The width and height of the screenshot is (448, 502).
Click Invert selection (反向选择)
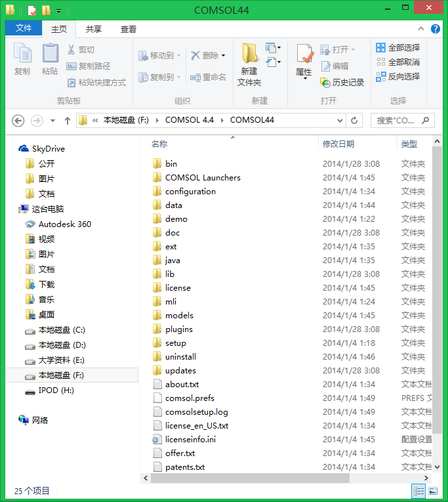397,77
